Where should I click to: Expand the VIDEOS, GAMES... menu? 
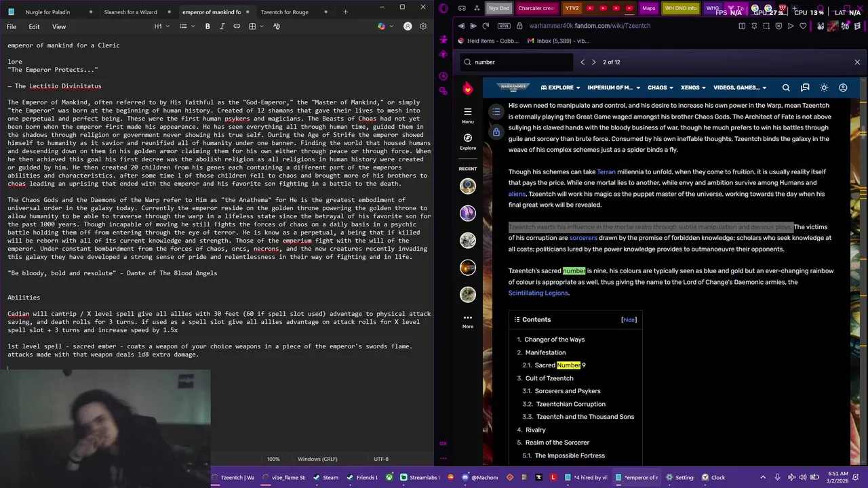(x=740, y=87)
